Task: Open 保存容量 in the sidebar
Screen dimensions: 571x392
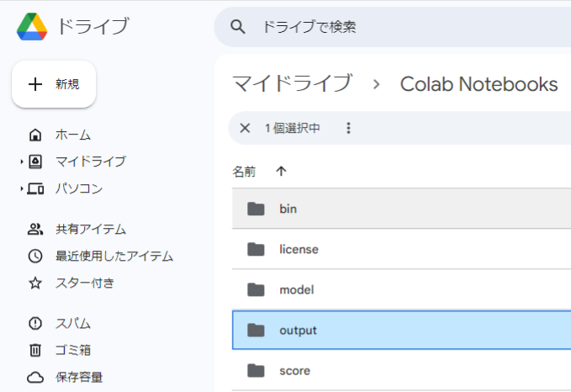Action: point(79,377)
